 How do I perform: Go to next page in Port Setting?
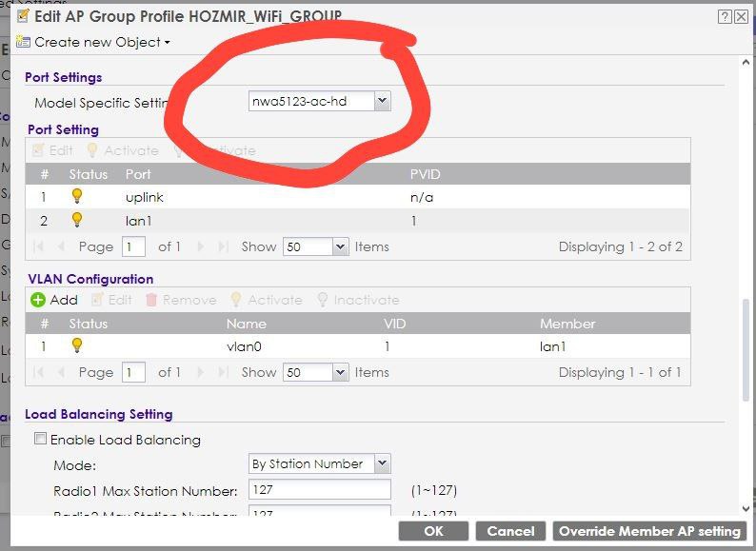(x=201, y=246)
